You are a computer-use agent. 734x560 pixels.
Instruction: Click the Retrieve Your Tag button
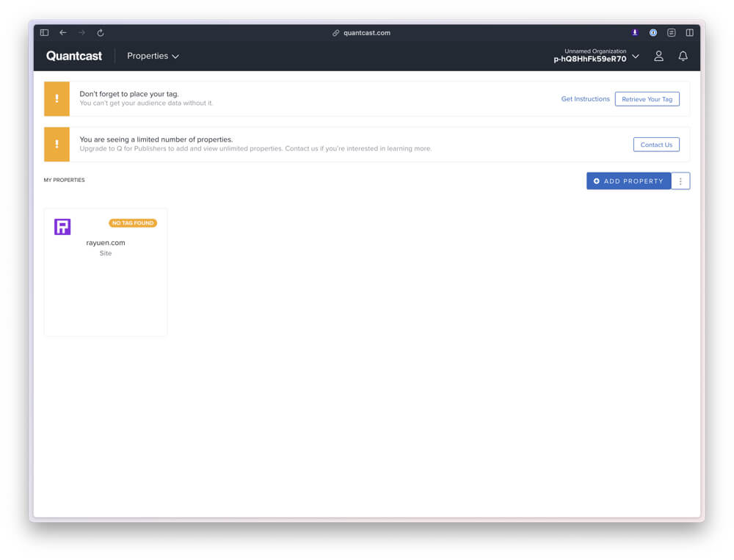tap(647, 99)
